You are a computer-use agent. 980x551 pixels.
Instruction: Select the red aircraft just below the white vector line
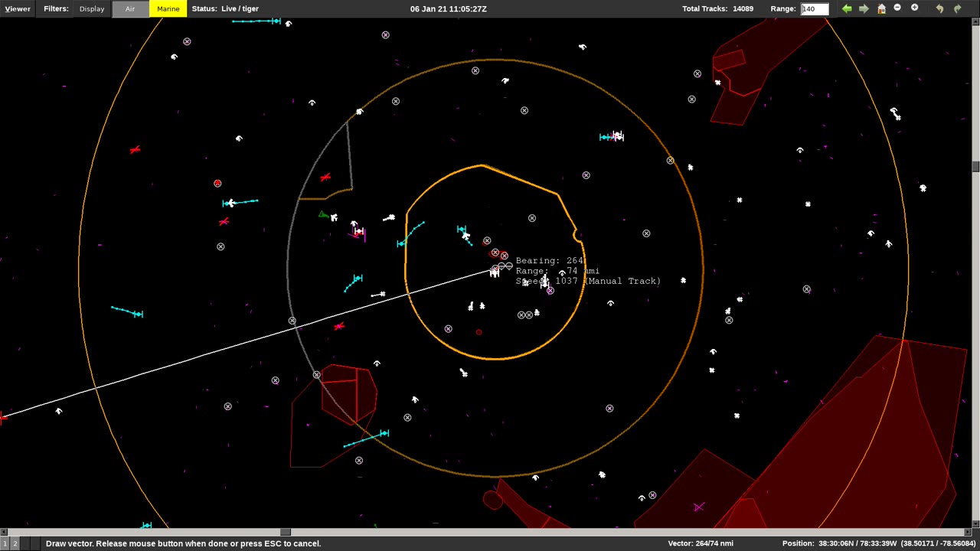pos(339,327)
